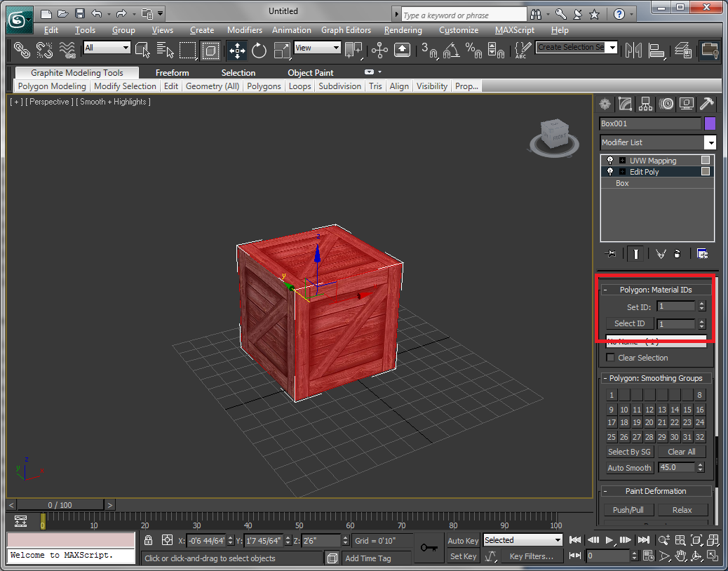Open the Modifier List dropdown
Image resolution: width=728 pixels, height=571 pixels.
tap(710, 142)
